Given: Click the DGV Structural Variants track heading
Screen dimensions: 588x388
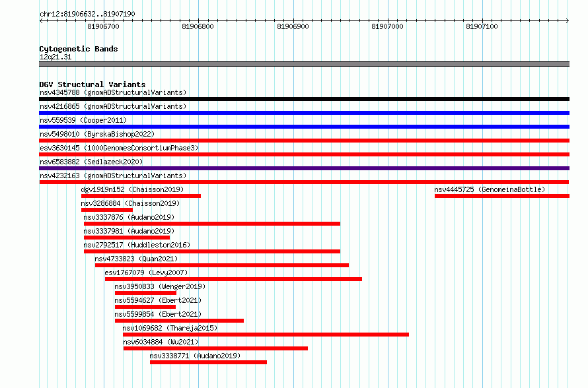Looking at the screenshot, I should tap(92, 84).
